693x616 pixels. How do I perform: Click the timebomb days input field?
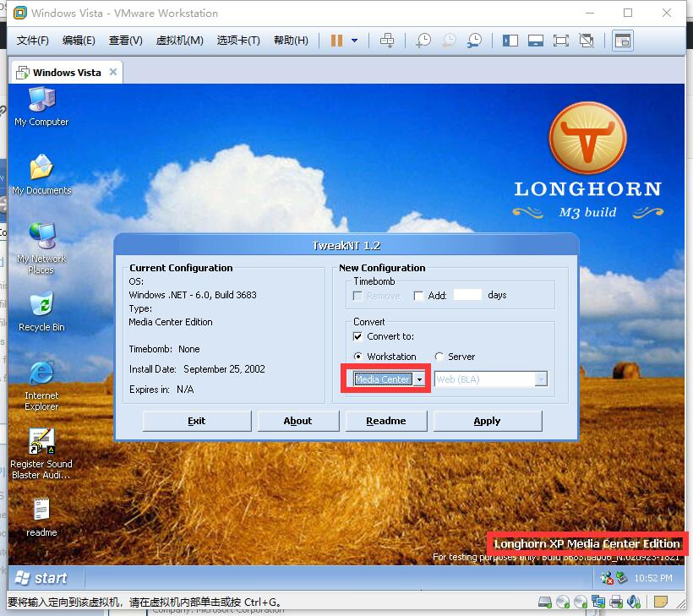(x=467, y=295)
